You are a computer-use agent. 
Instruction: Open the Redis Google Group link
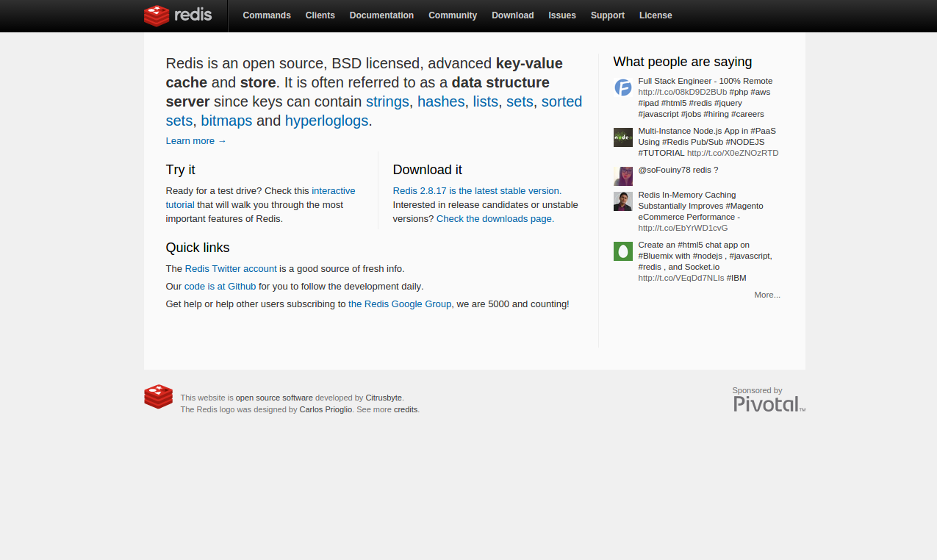coord(400,304)
